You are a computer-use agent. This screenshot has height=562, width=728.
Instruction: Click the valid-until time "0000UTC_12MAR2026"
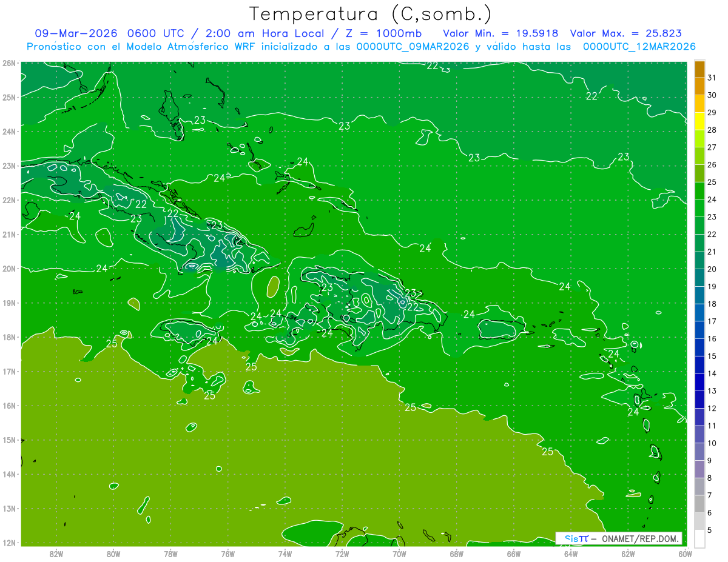coord(639,47)
